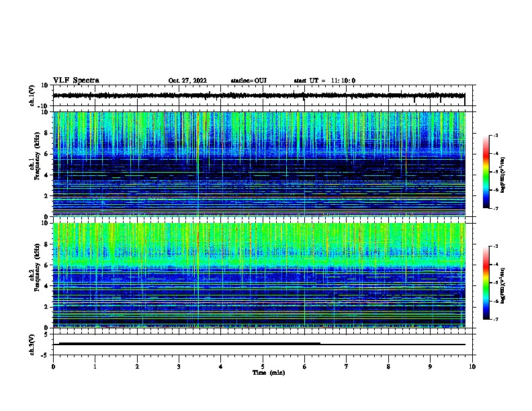
Task: Click the "start UT = 11:10:0" label
Action: (324, 81)
